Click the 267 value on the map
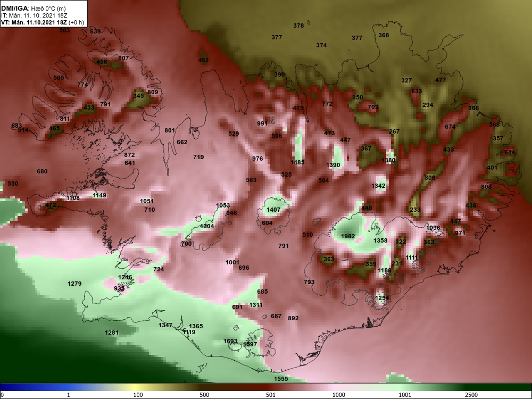532x399 pixels. [x=394, y=131]
